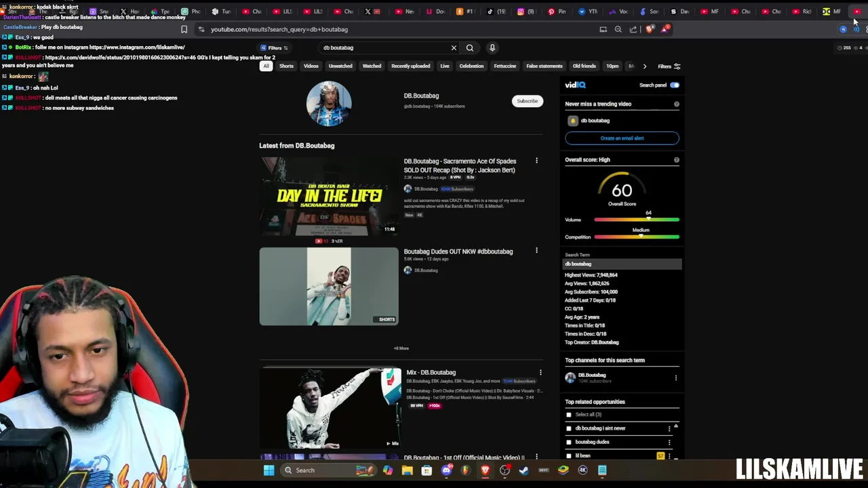Screen dimensions: 868x488
Task: Open Steam from taskbar
Action: tap(524, 470)
